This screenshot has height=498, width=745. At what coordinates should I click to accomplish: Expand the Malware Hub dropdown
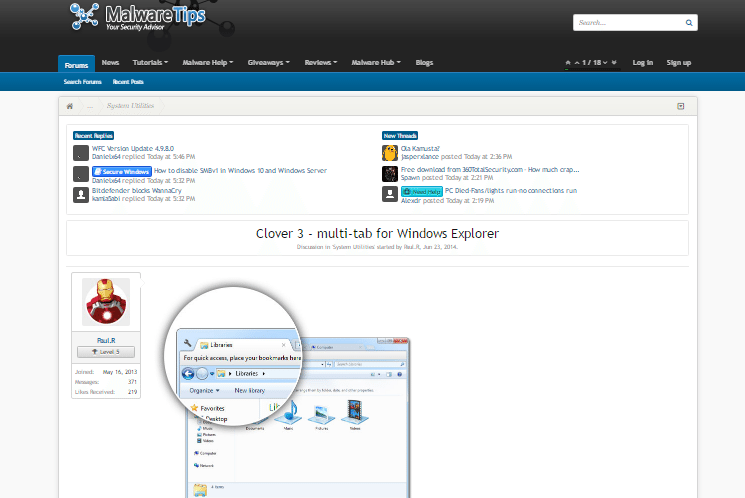coord(376,63)
